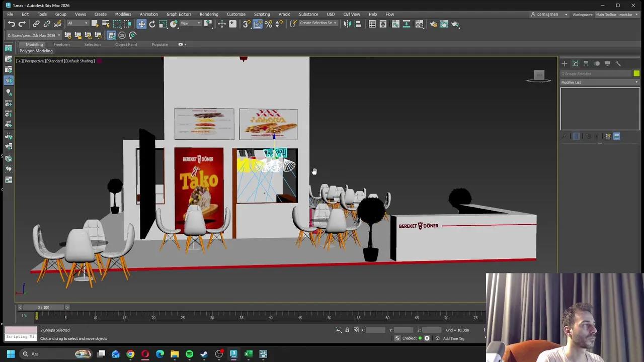Click the time slider 0 / 100 handle
This screenshot has width=644, height=362.
[x=43, y=307]
